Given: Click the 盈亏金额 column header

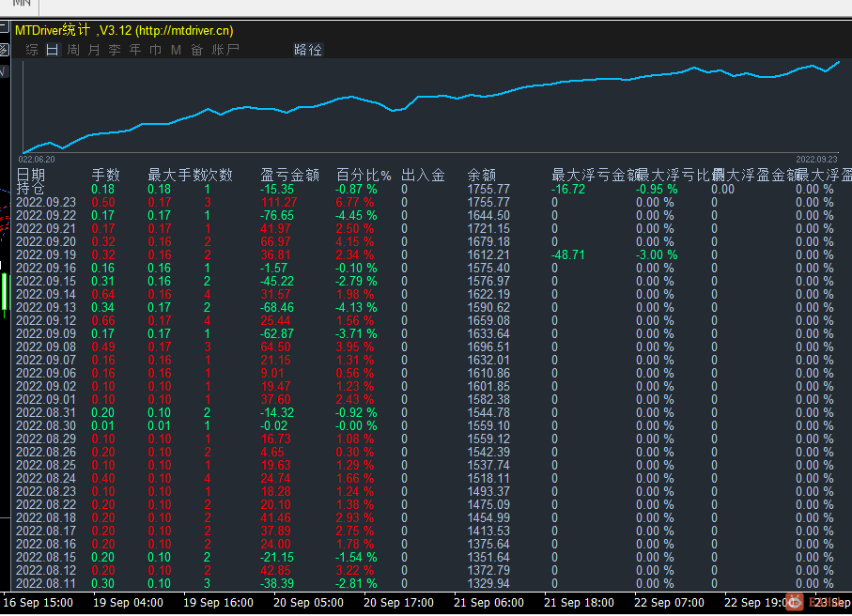Looking at the screenshot, I should (289, 175).
